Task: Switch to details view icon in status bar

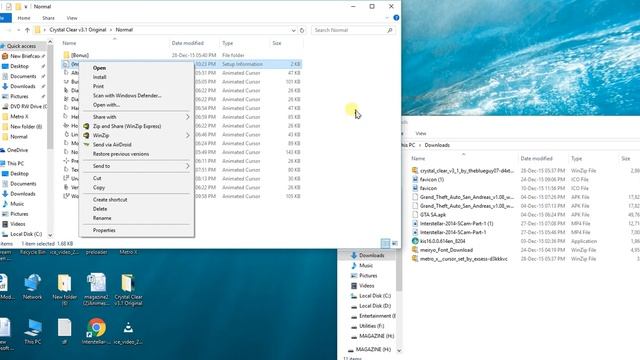Action: pos(385,244)
